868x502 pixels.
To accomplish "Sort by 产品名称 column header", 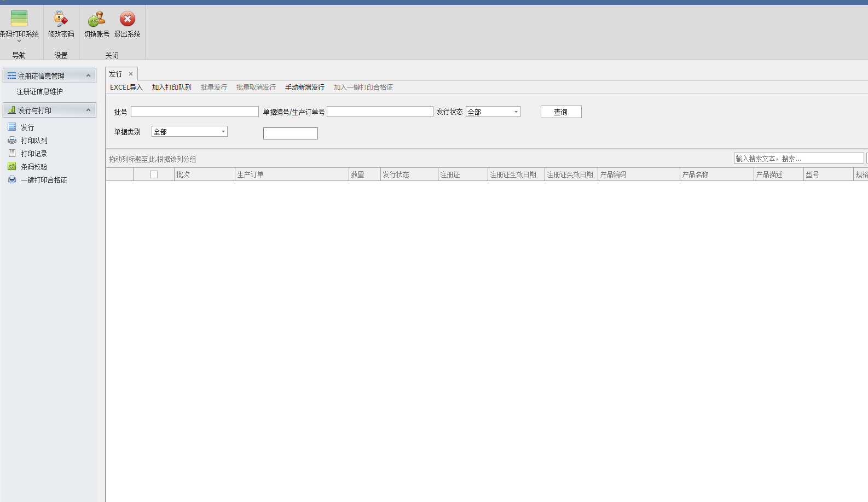I will tap(717, 174).
